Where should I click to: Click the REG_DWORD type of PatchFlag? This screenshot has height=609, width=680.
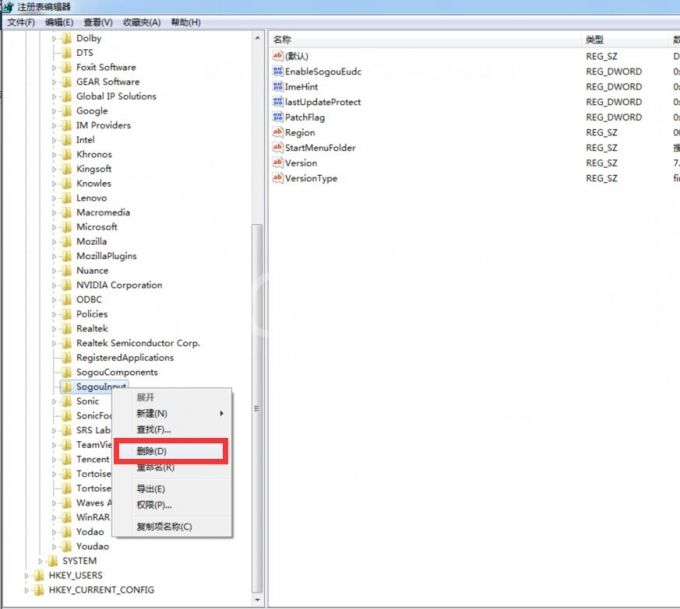click(614, 117)
